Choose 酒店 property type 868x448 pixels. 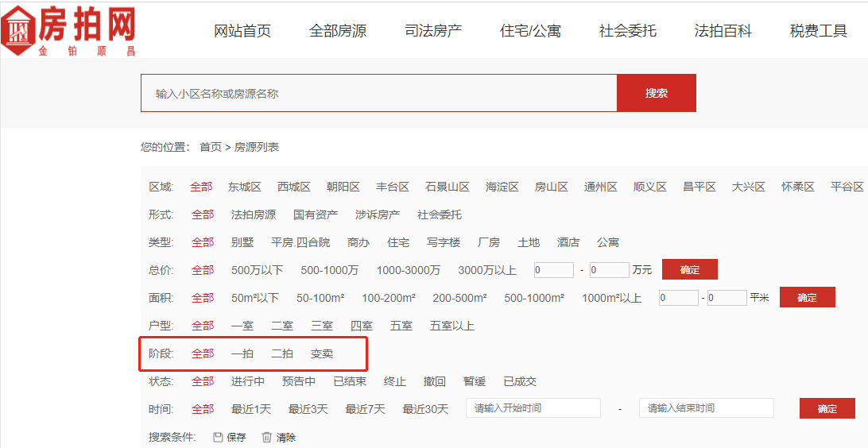pyautogui.click(x=568, y=242)
